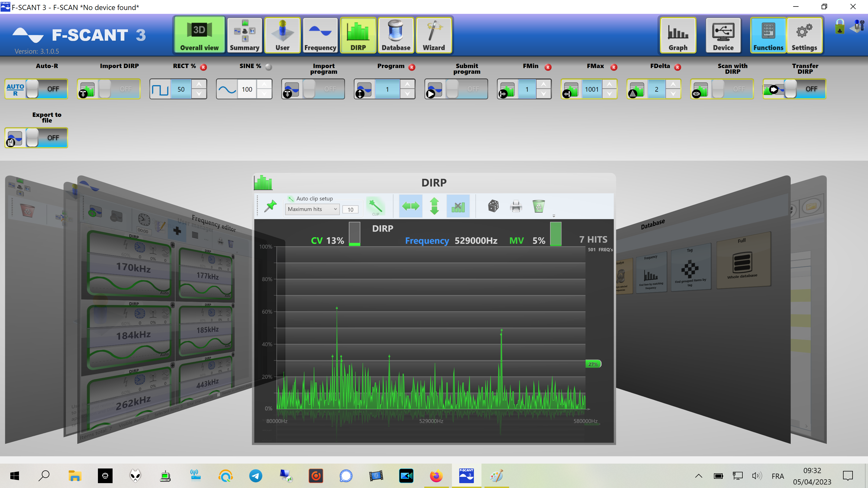The image size is (868, 488).
Task: Open the Graph panel
Action: 678,35
